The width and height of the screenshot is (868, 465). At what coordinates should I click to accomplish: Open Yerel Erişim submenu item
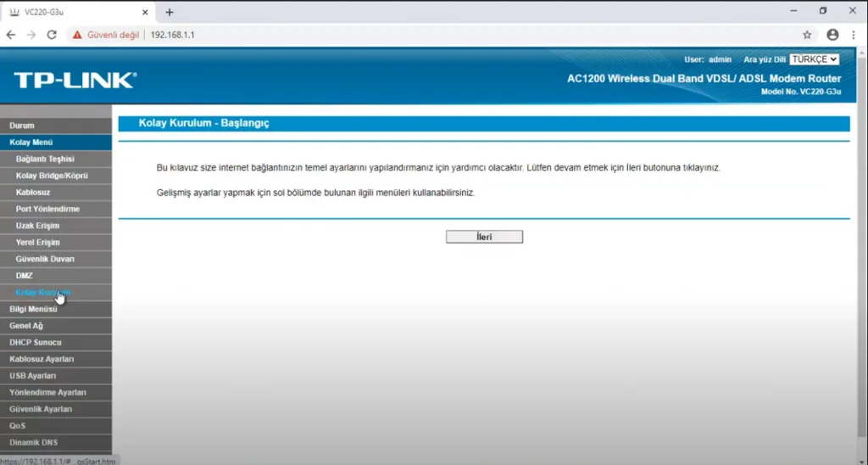point(56,242)
